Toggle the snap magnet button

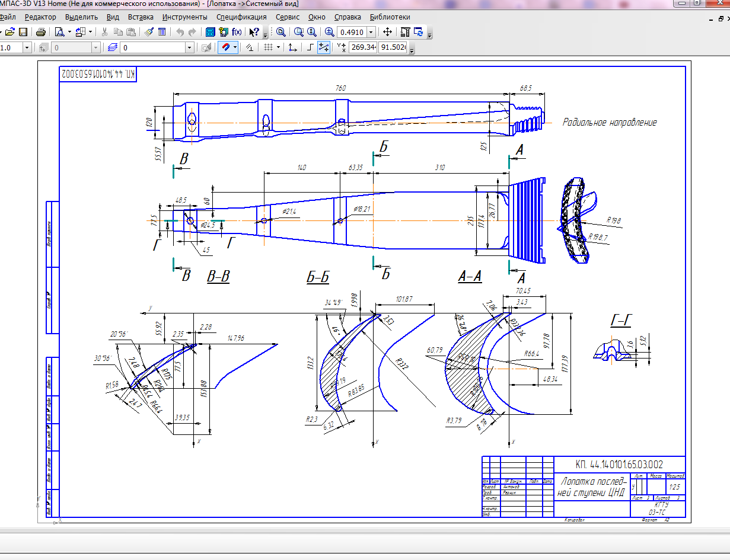point(225,47)
